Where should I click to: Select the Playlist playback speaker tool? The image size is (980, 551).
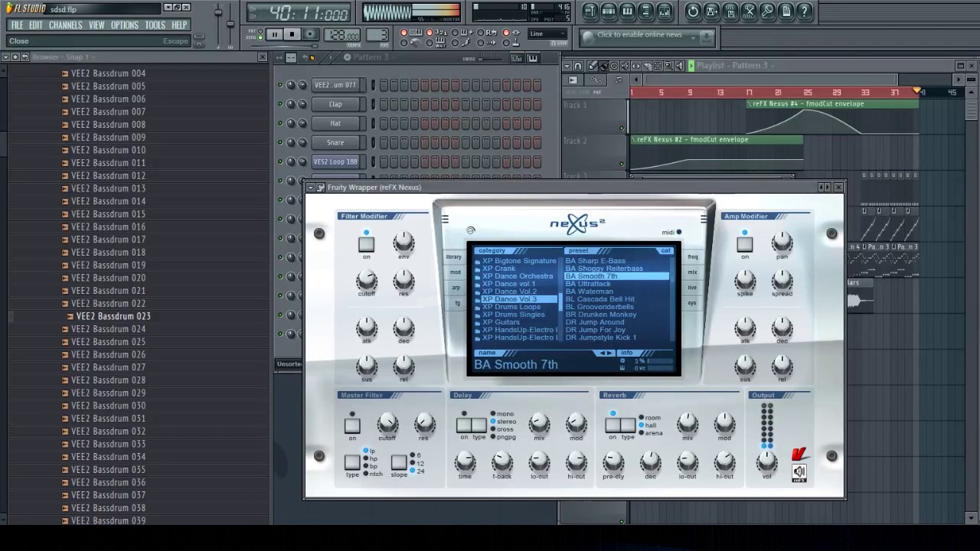click(680, 66)
